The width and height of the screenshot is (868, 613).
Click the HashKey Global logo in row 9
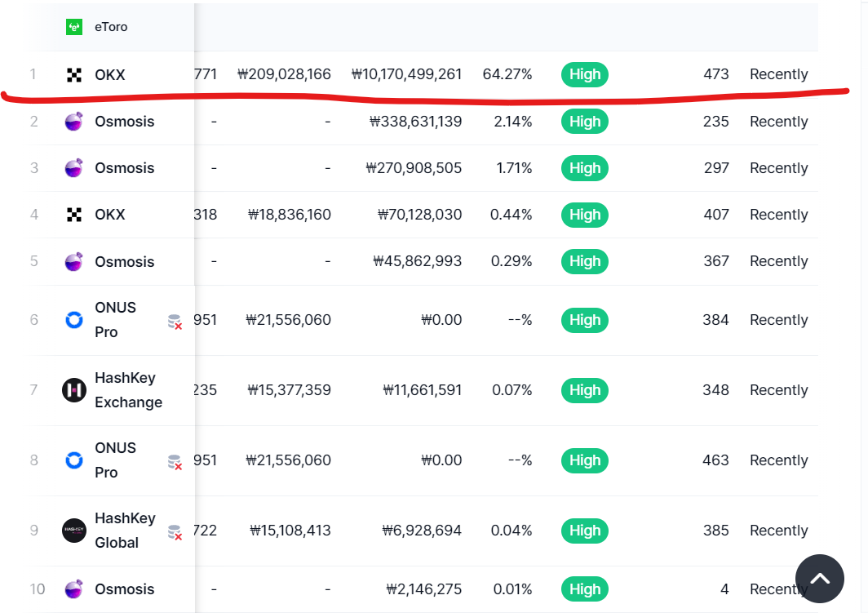click(74, 531)
